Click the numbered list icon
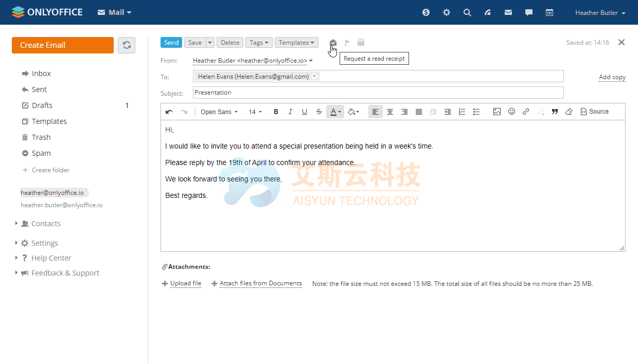 pyautogui.click(x=462, y=112)
